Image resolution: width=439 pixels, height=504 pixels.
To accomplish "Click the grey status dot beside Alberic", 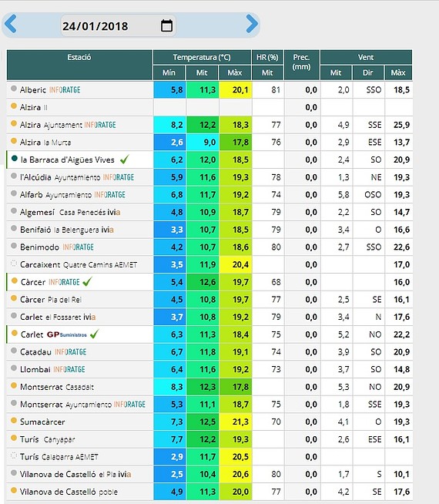I will point(14,89).
